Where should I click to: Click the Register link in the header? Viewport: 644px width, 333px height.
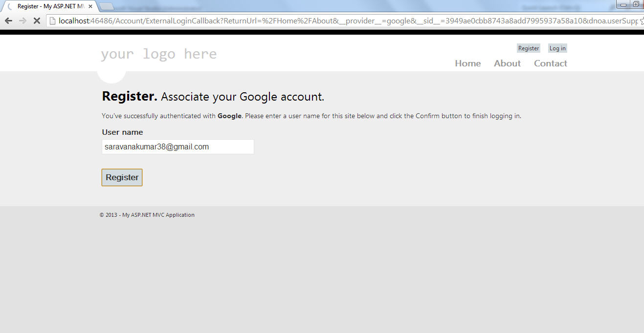pos(529,48)
